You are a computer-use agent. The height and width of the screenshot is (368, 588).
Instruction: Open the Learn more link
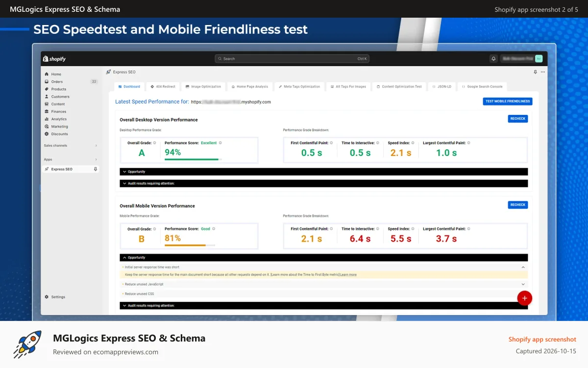click(348, 275)
